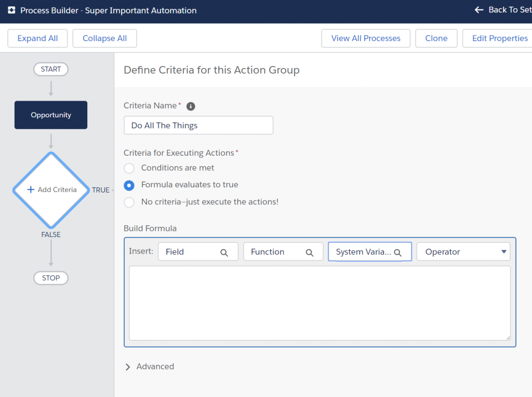Click into the Criteria Name field
Viewport: 532px width, 397px height.
click(198, 125)
